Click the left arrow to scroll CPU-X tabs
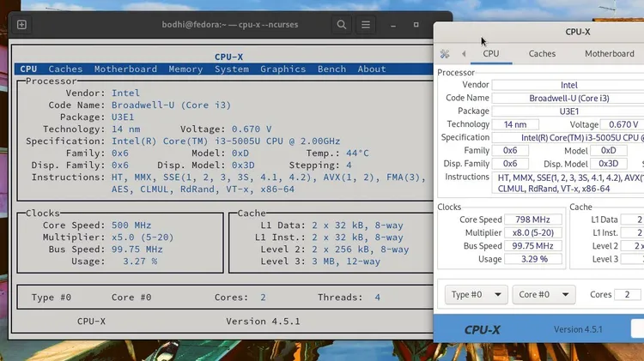644x361 pixels. (464, 54)
